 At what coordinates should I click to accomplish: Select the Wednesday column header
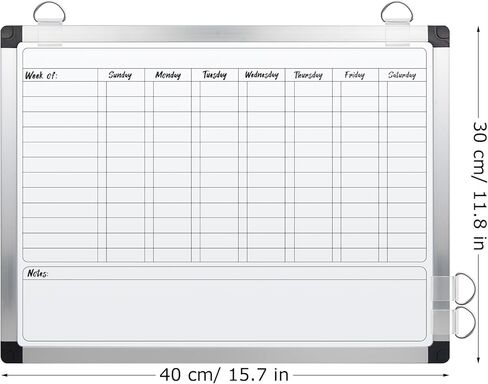262,75
